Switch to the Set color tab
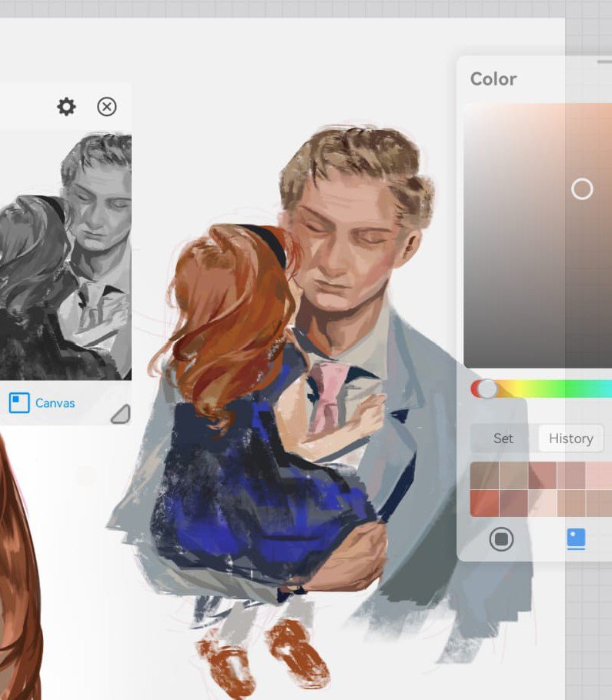Viewport: 612px width, 700px height. [x=503, y=438]
